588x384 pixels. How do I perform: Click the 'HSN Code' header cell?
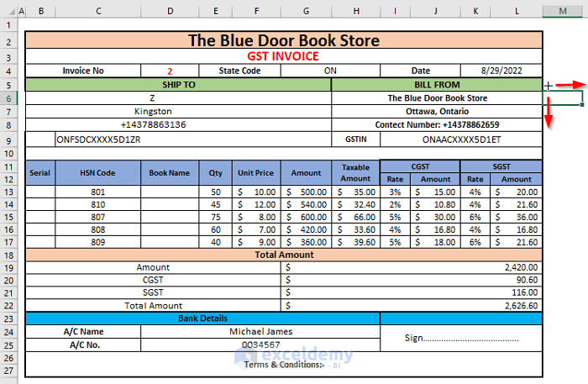point(98,173)
